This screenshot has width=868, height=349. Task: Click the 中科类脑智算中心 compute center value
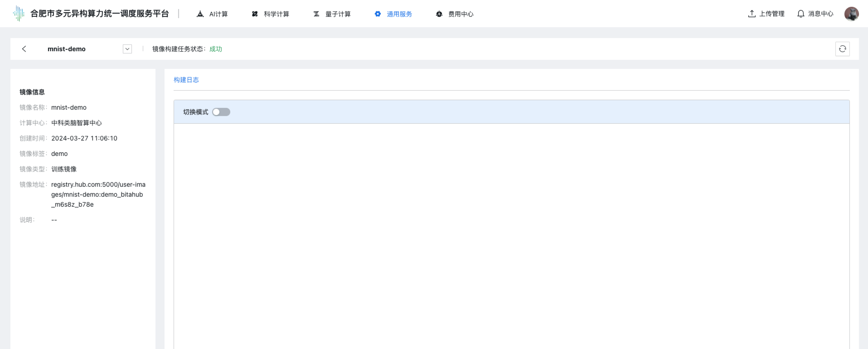tap(77, 123)
